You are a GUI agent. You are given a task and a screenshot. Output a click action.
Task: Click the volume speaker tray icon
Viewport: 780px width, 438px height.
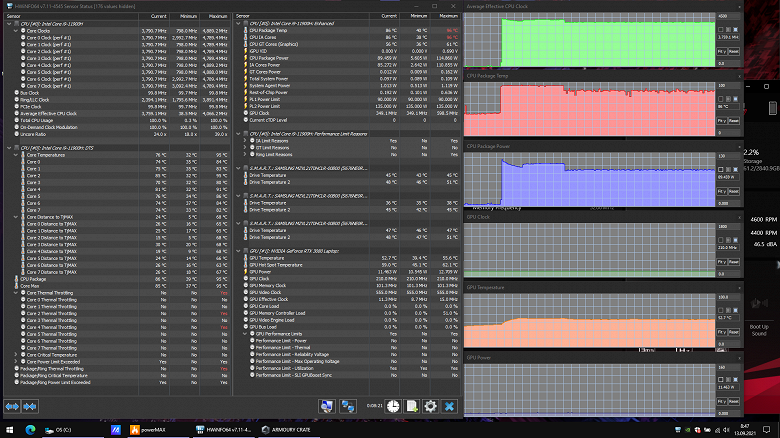(x=726, y=430)
